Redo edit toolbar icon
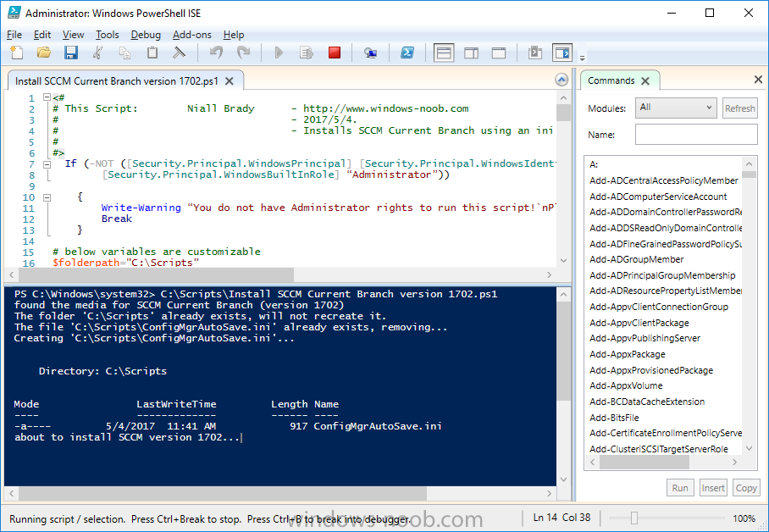769x532 pixels. tap(243, 53)
